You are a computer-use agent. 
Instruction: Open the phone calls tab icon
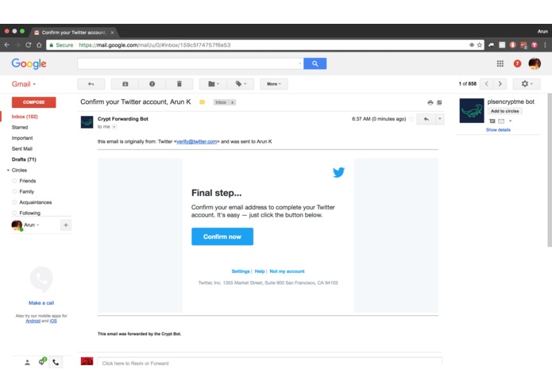click(56, 362)
